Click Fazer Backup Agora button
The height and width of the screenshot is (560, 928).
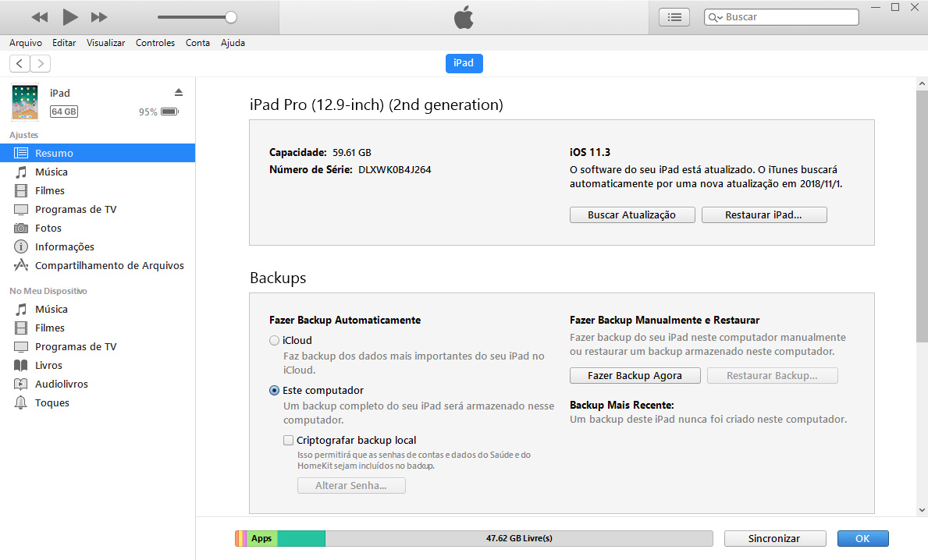[635, 375]
